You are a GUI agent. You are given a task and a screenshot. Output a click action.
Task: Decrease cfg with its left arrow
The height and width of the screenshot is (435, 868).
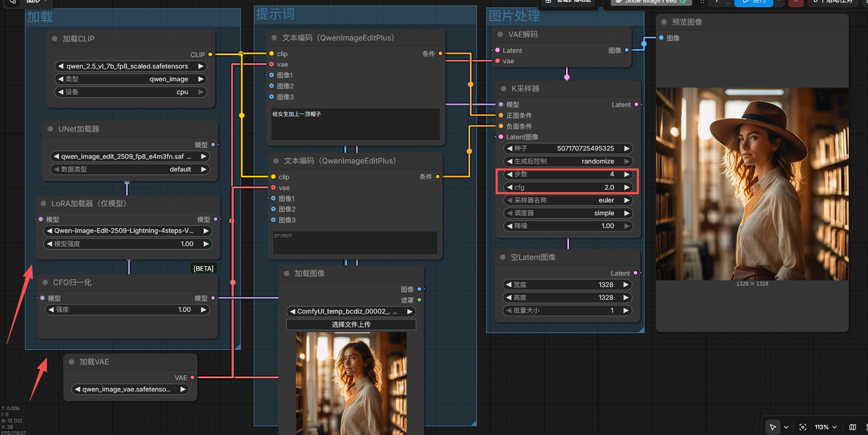pos(510,187)
